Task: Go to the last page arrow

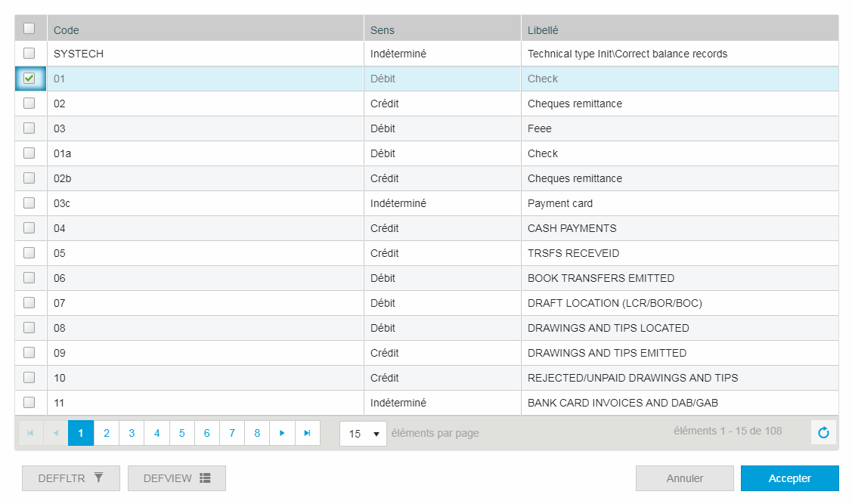Action: coord(307,433)
